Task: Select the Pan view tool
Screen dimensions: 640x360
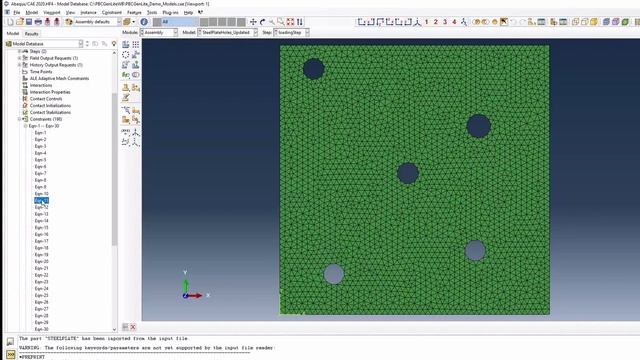Action: click(x=253, y=22)
